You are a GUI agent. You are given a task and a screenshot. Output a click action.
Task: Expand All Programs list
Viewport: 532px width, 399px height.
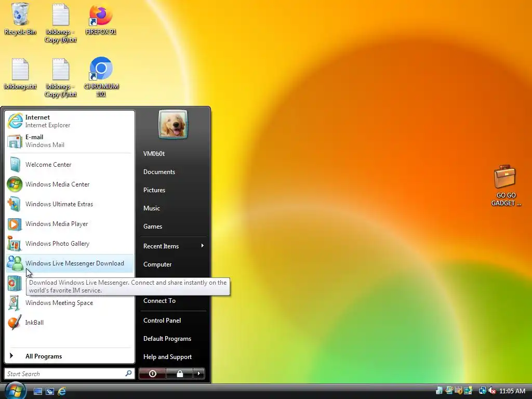70,356
